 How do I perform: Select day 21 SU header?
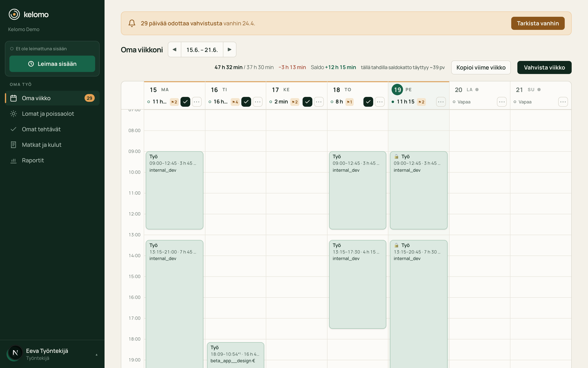click(x=528, y=90)
